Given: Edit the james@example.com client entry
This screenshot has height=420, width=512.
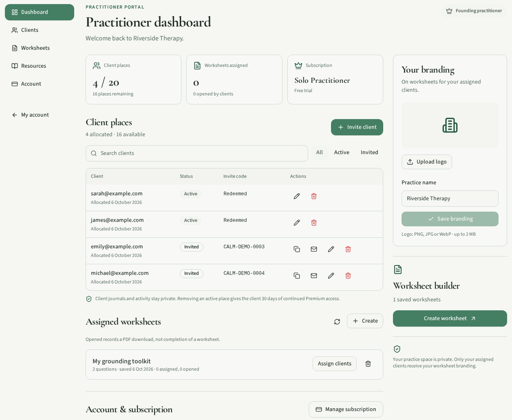Looking at the screenshot, I should [x=297, y=223].
